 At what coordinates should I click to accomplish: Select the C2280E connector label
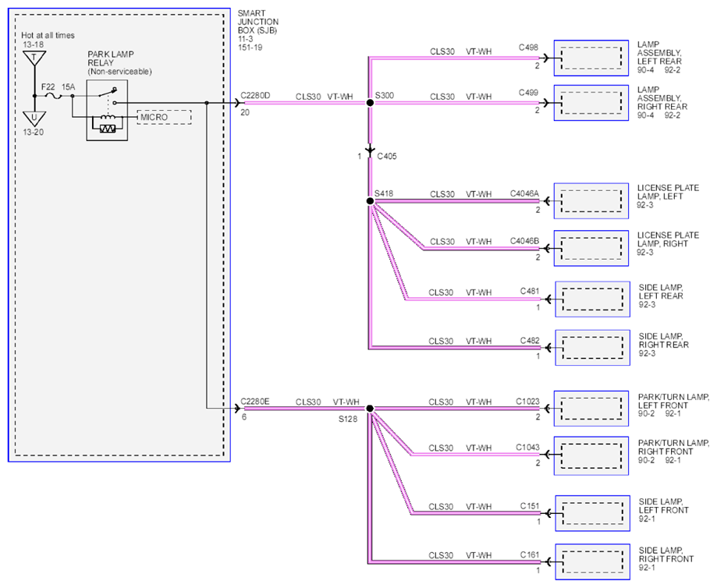click(254, 402)
